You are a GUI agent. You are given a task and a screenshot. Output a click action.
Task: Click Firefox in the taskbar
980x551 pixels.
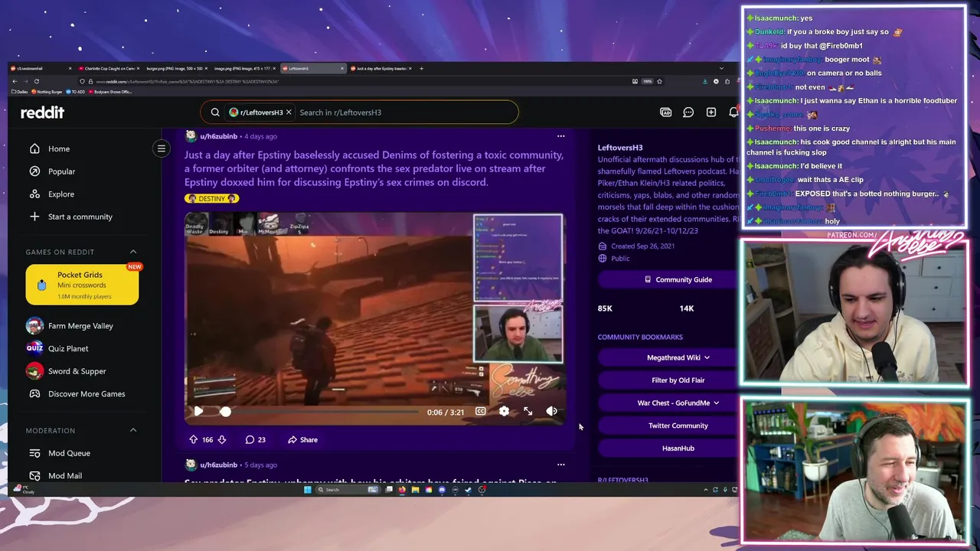tap(402, 490)
